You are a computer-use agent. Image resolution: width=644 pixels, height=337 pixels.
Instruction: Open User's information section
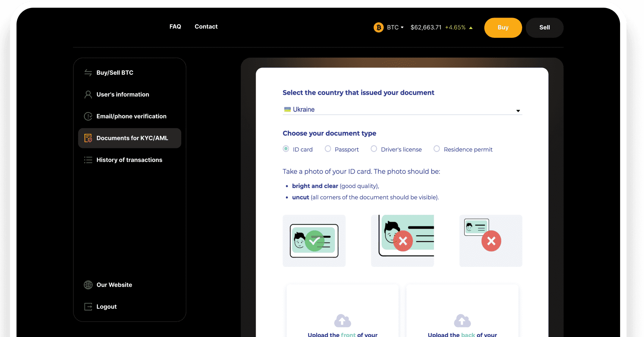130,94
